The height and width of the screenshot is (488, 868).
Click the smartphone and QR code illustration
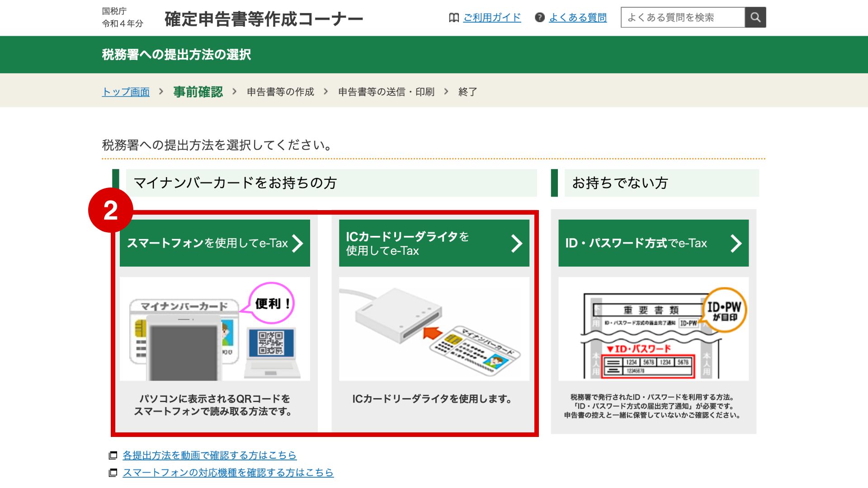[215, 329]
